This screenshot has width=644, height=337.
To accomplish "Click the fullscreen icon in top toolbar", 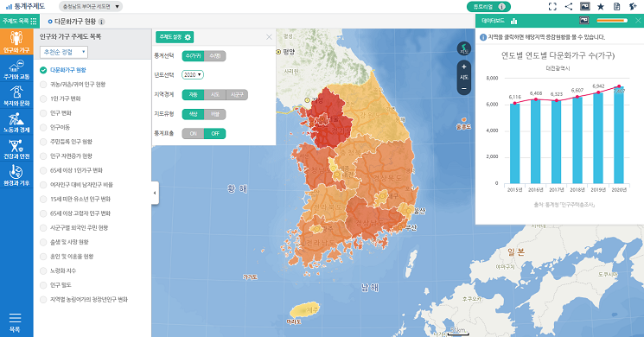I will (553, 7).
